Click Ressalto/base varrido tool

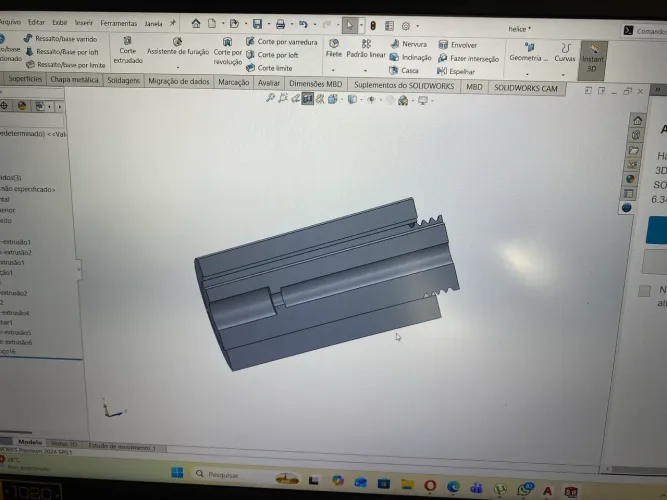pyautogui.click(x=60, y=39)
